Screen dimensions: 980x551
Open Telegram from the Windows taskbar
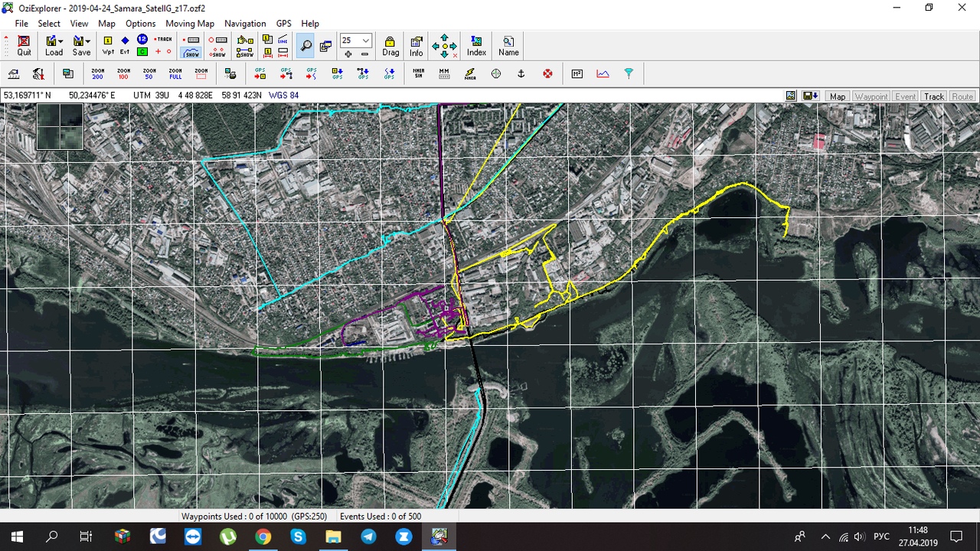point(368,536)
